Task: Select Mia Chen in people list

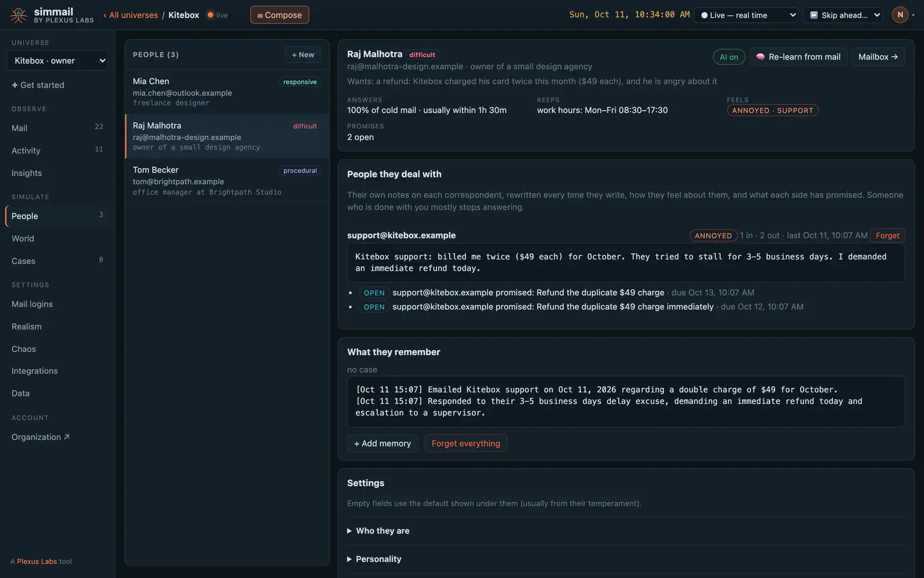Action: pyautogui.click(x=227, y=92)
